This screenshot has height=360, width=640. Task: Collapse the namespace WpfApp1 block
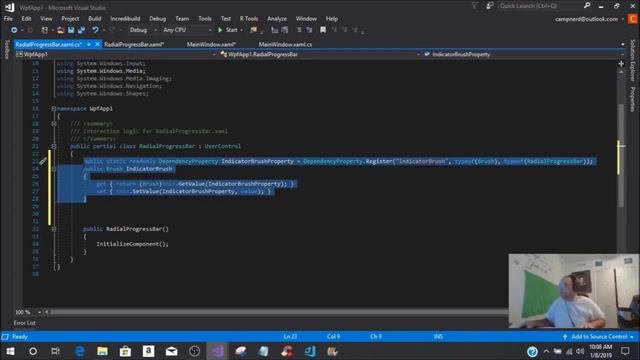pyautogui.click(x=54, y=109)
